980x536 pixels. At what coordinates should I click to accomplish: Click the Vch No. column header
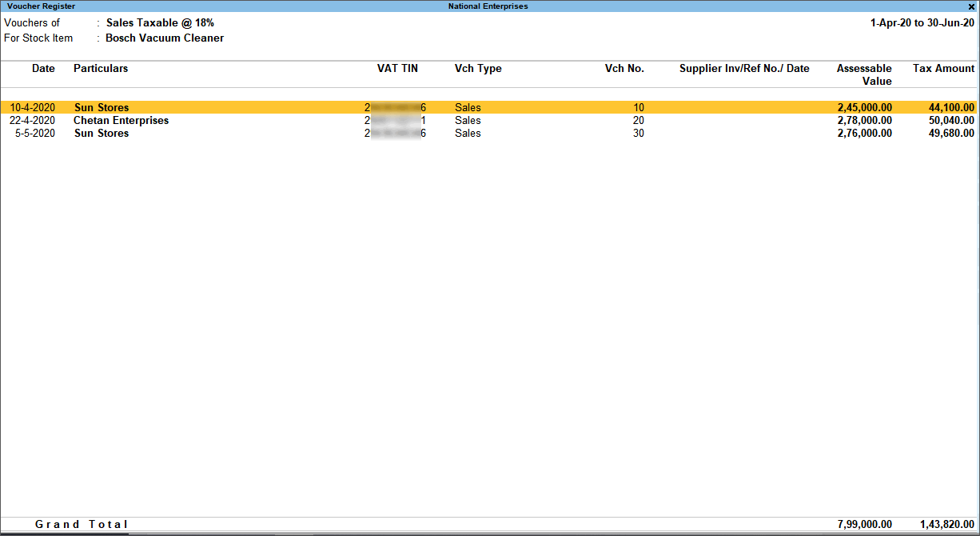[624, 69]
